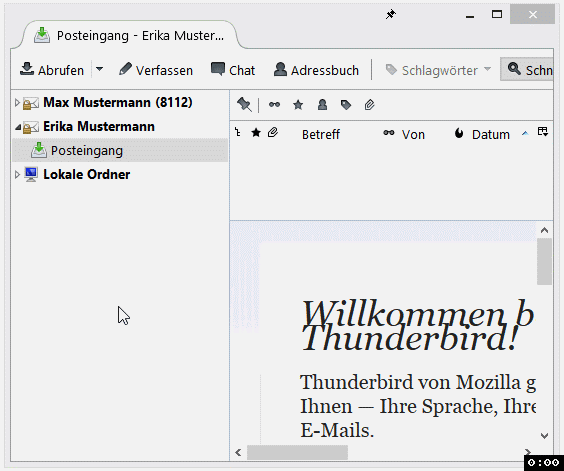The height and width of the screenshot is (471, 564).
Task: Filter messages by tag icon
Action: tap(346, 105)
